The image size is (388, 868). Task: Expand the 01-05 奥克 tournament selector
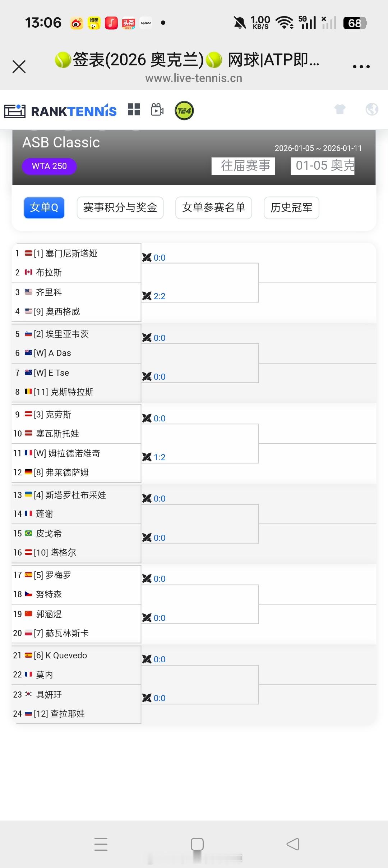tap(322, 166)
